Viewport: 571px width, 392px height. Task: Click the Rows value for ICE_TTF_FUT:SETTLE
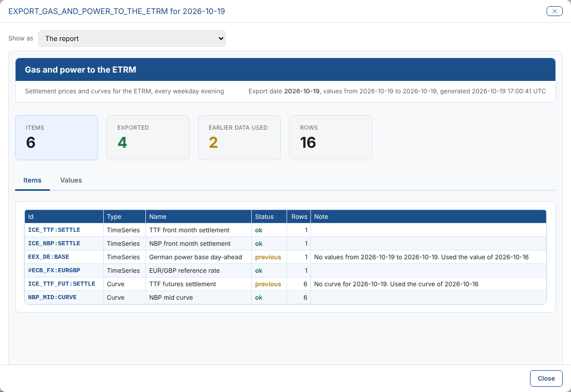[x=306, y=284]
